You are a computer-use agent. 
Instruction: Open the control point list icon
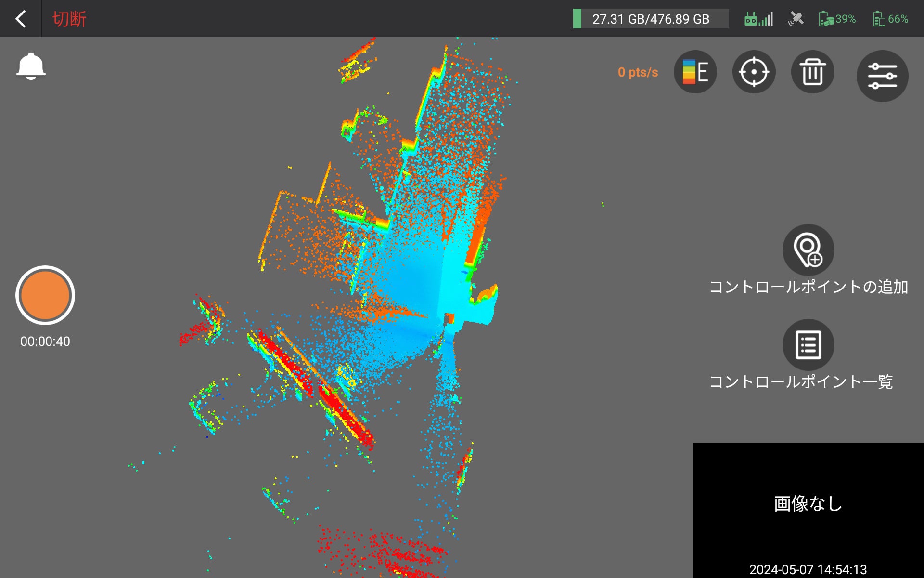pyautogui.click(x=808, y=345)
